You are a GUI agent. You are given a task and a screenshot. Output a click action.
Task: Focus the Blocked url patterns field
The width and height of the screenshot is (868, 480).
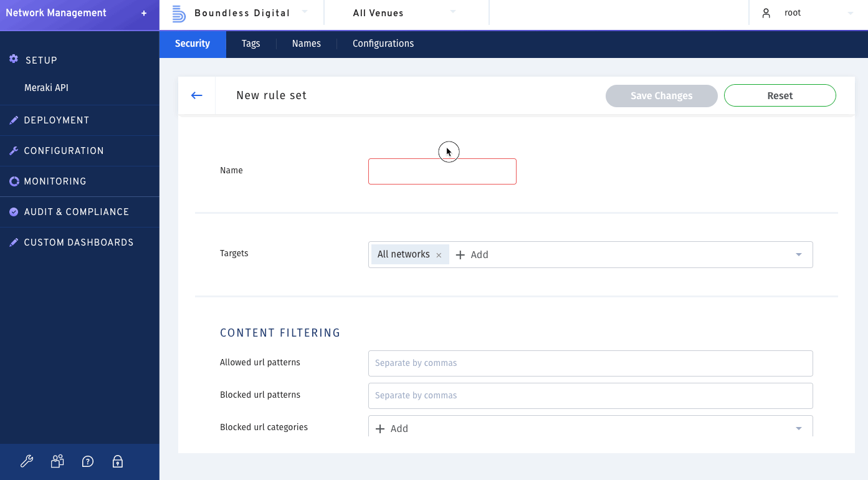point(591,396)
